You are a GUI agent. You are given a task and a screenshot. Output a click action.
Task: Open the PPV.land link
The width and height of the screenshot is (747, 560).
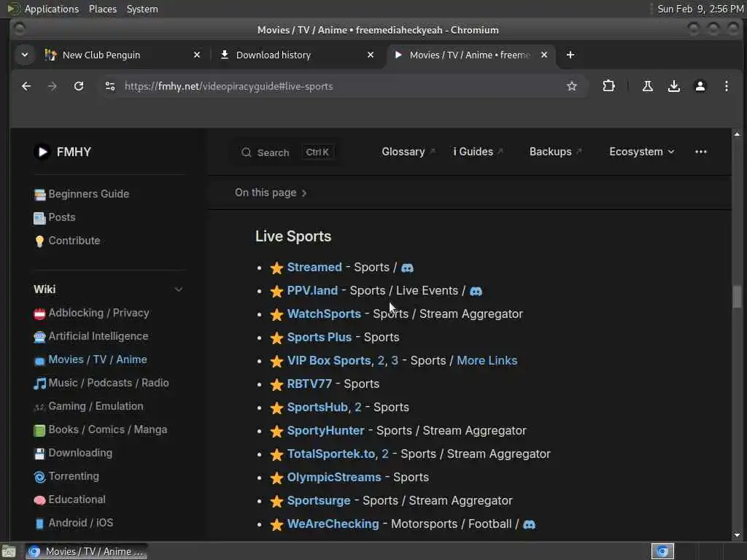click(312, 290)
